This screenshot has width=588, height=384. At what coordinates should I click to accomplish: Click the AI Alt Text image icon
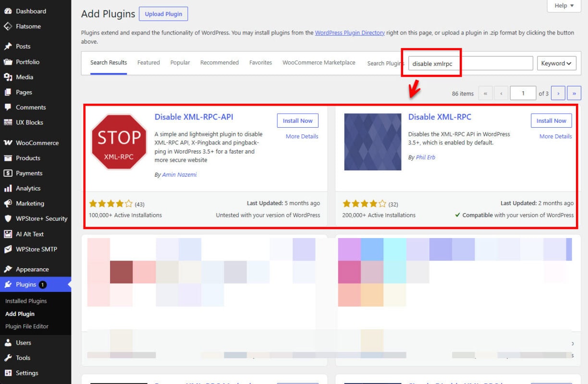(x=8, y=234)
